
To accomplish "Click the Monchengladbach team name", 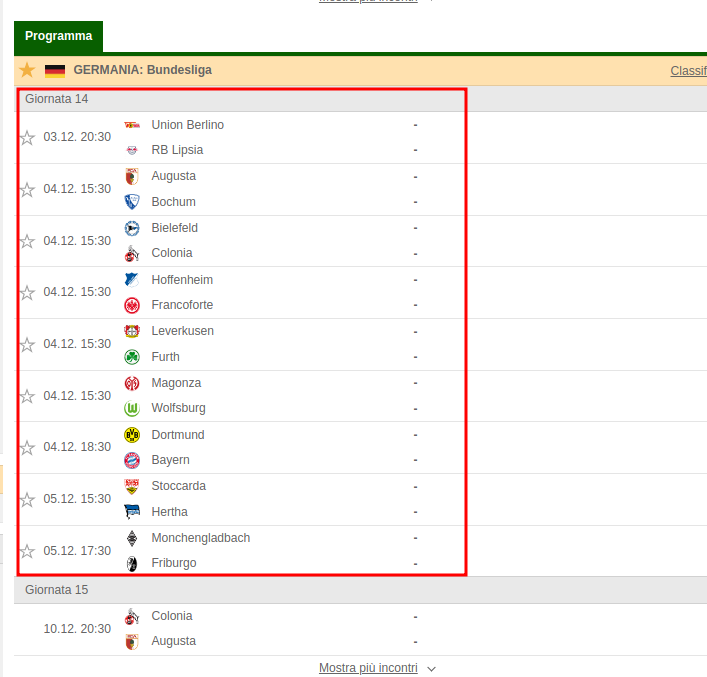I will click(x=201, y=538).
